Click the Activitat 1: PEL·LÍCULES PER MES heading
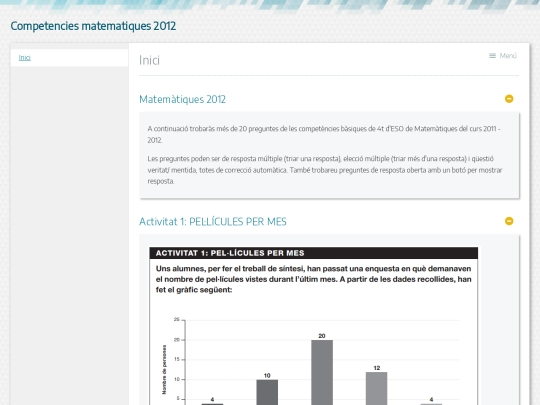The width and height of the screenshot is (540, 405). 213,221
